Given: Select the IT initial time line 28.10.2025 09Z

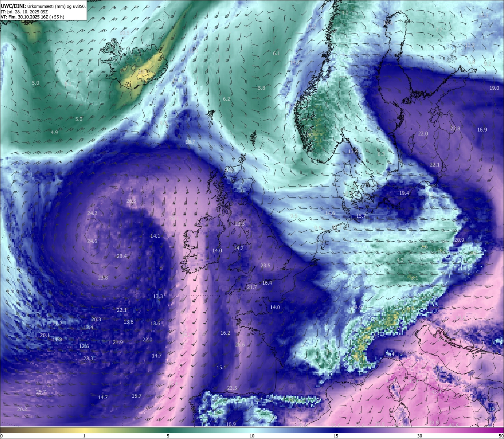Looking at the screenshot, I should point(24,11).
